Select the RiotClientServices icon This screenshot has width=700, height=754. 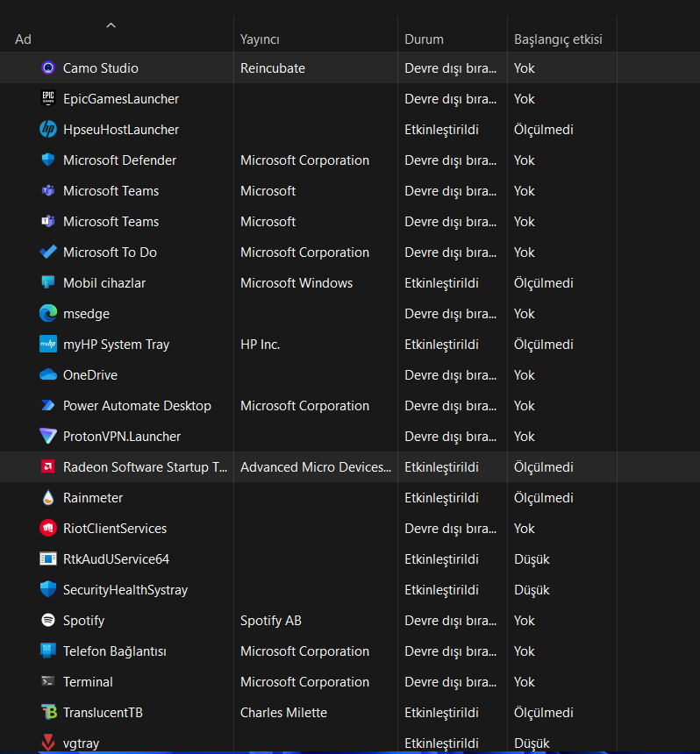[x=48, y=529]
